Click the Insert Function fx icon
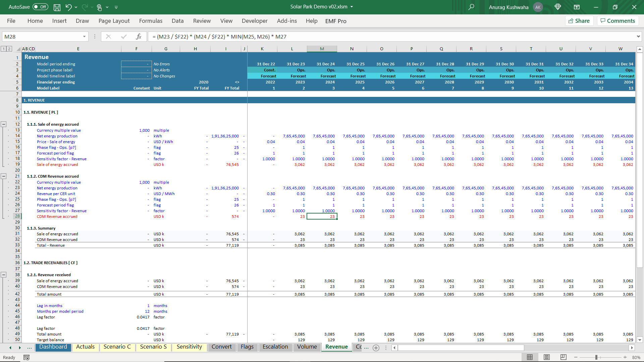Image resolution: width=644 pixels, height=362 pixels. click(x=139, y=37)
